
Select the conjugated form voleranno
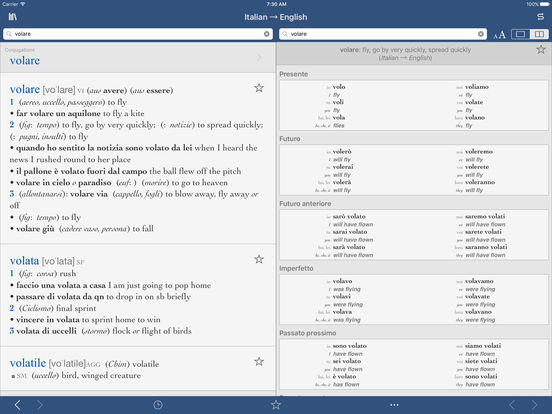pyautogui.click(x=480, y=182)
